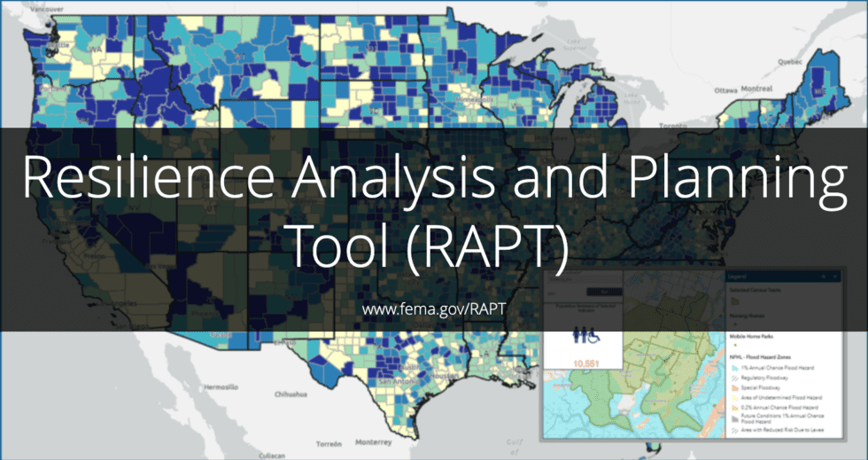Click the 1% Annual Chance Flood Hazard swatch
This screenshot has height=460, width=868.
point(734,368)
